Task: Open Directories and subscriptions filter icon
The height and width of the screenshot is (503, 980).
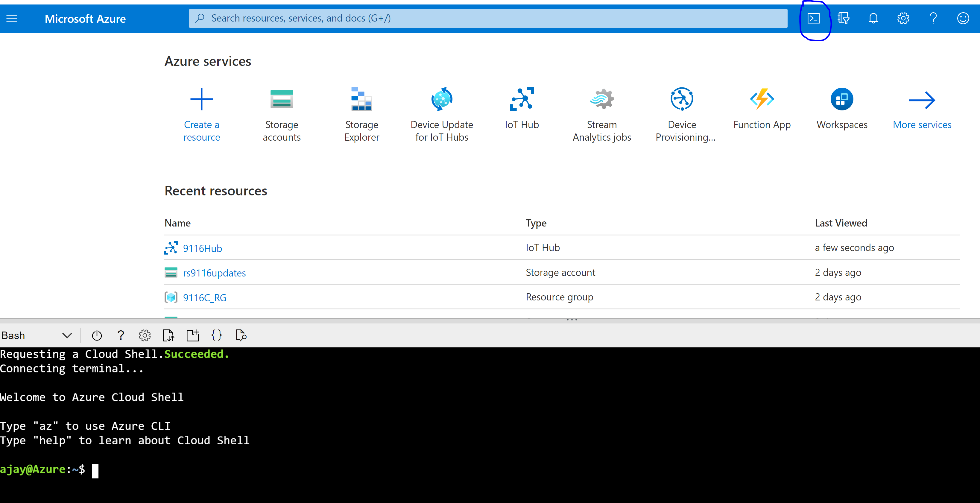Action: (x=844, y=18)
